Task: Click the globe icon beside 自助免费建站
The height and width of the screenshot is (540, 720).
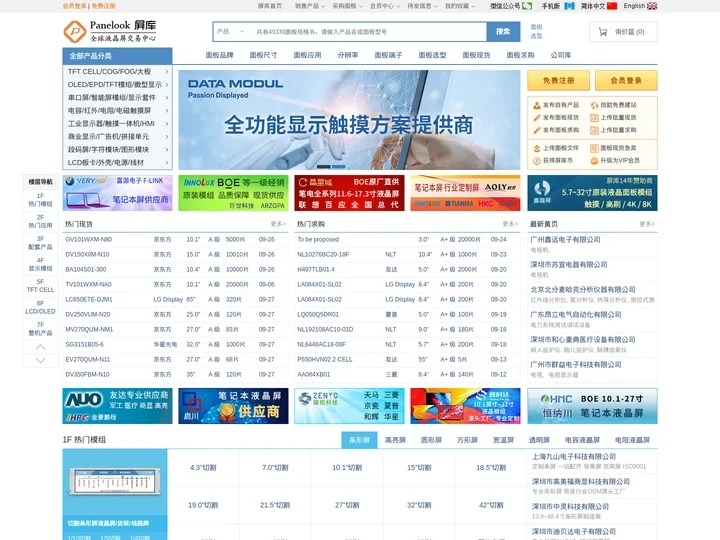Action: point(594,105)
